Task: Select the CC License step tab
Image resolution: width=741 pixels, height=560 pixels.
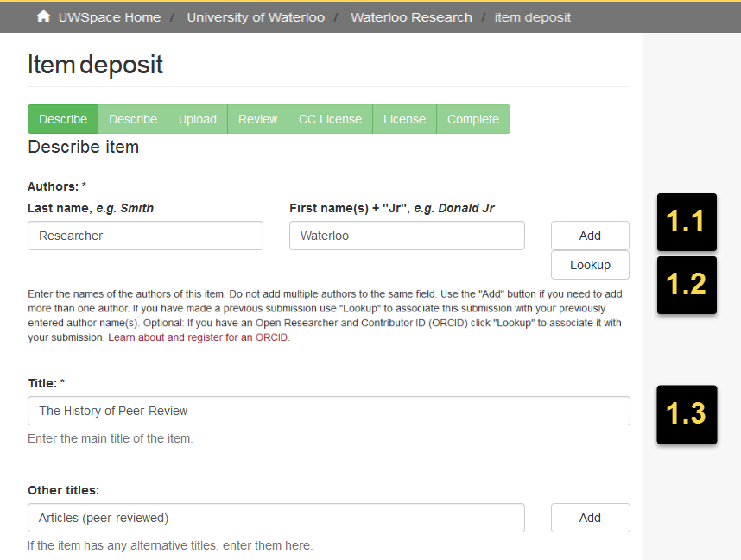Action: pyautogui.click(x=329, y=119)
